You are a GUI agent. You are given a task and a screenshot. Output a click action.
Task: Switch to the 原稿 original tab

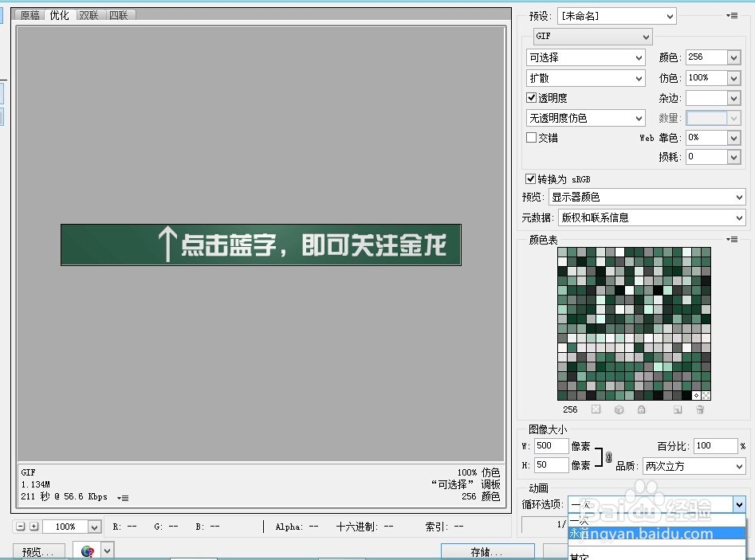coord(29,15)
